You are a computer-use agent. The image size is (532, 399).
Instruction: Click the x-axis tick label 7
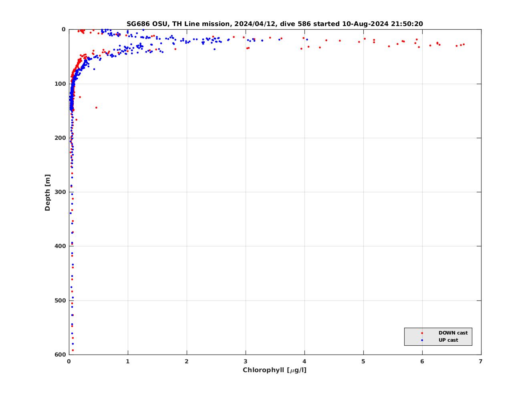pyautogui.click(x=481, y=361)
